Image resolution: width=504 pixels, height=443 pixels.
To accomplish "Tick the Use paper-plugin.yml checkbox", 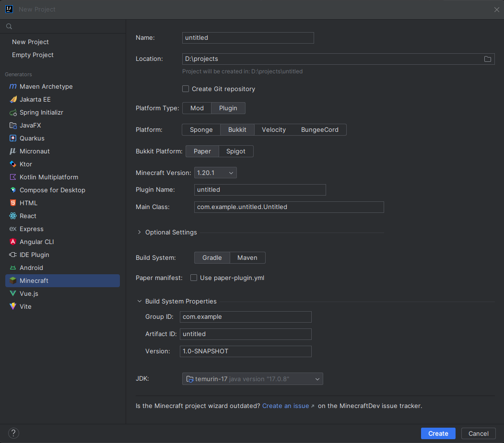I will coord(194,278).
